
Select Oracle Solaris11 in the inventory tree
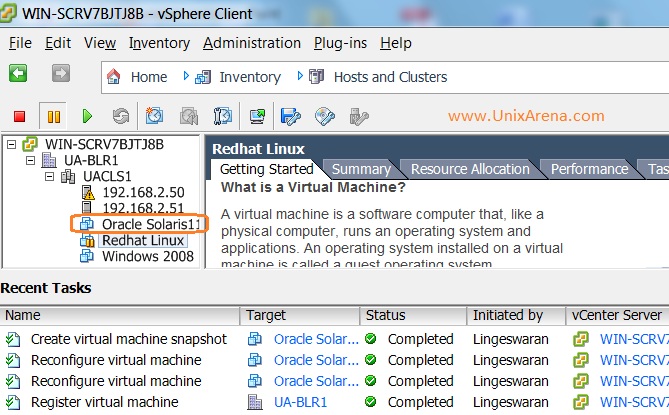[151, 224]
